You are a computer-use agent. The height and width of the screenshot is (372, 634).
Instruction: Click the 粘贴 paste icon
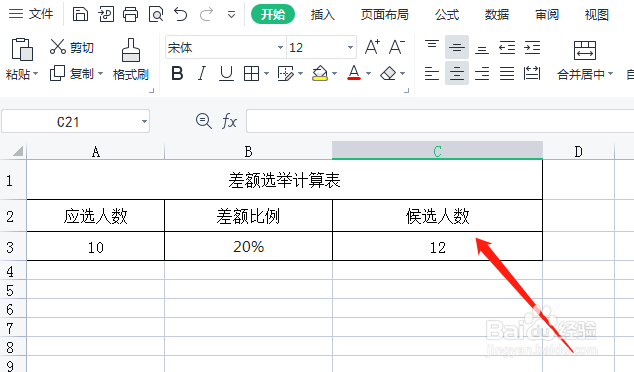point(22,49)
